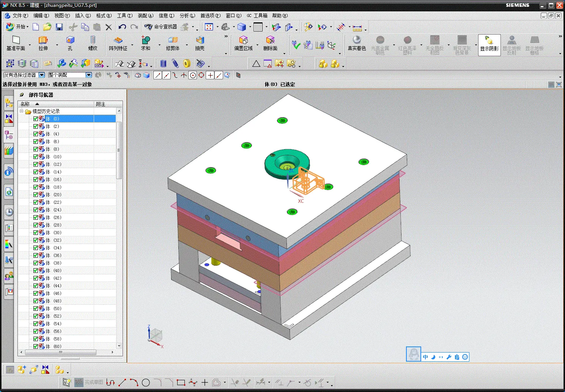Select the 螺纹 thread tool
565x392 pixels.
click(x=93, y=43)
